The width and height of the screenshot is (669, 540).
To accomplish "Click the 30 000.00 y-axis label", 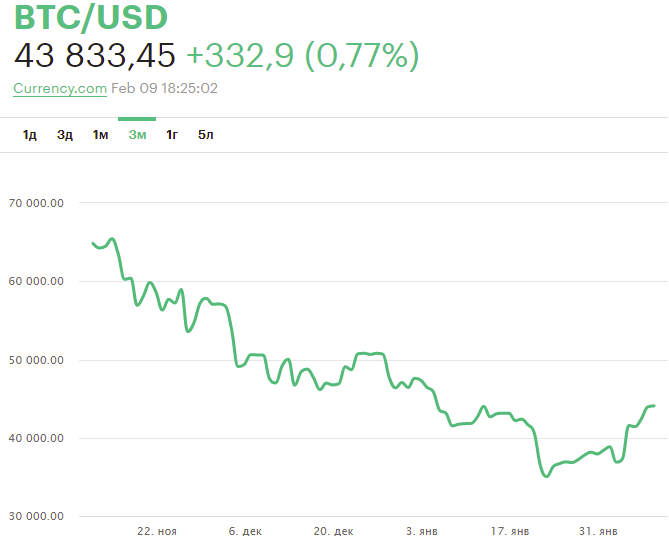I will click(x=35, y=516).
